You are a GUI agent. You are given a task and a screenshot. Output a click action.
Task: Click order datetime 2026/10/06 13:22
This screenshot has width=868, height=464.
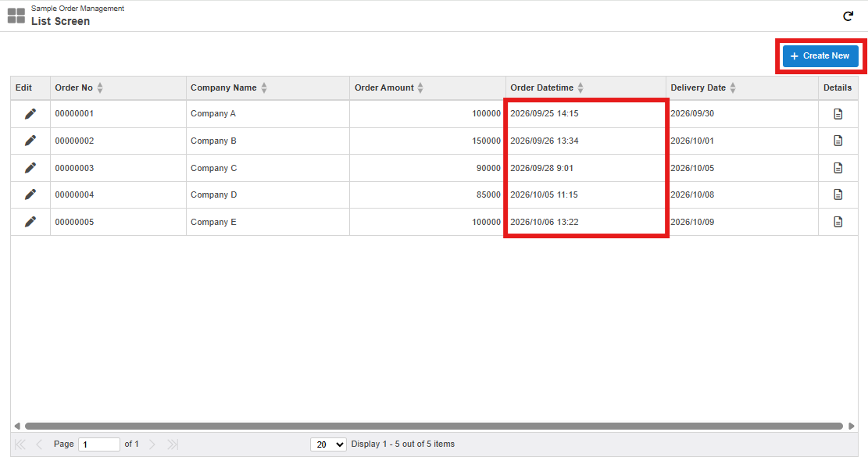coord(545,222)
